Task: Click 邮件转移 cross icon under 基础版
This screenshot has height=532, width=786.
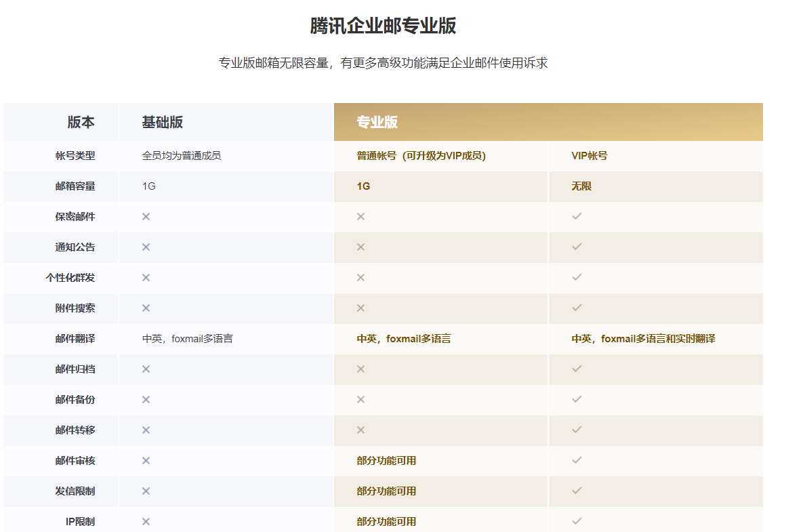Action: (146, 430)
